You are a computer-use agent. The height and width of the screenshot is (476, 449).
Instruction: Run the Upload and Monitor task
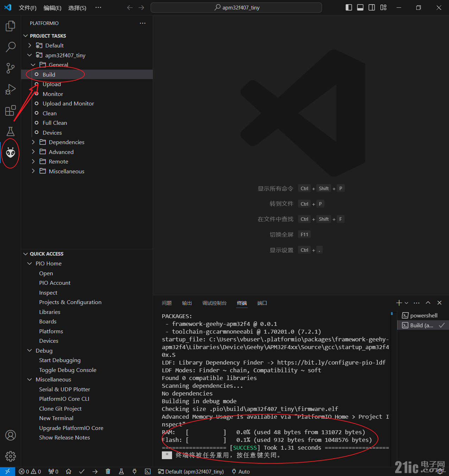click(x=87, y=103)
